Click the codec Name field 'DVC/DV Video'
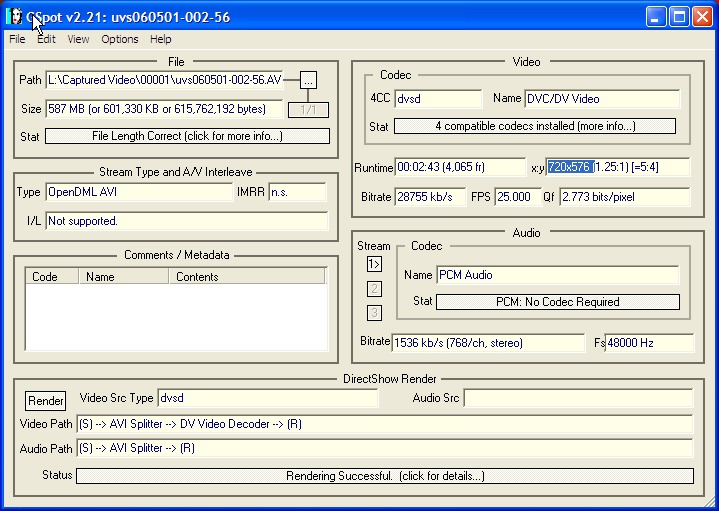719x511 pixels. point(603,99)
